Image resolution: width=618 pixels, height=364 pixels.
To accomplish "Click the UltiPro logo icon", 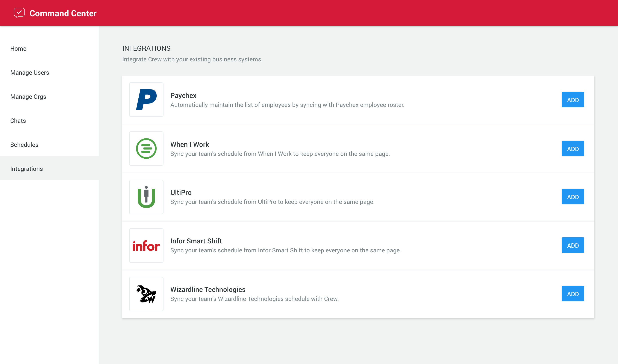I will pyautogui.click(x=146, y=197).
